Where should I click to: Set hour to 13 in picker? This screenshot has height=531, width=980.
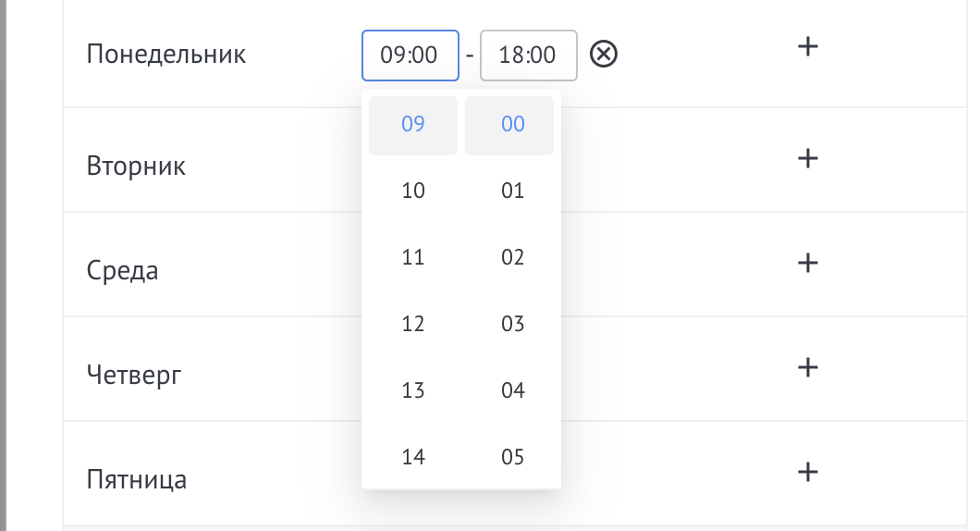[413, 391]
